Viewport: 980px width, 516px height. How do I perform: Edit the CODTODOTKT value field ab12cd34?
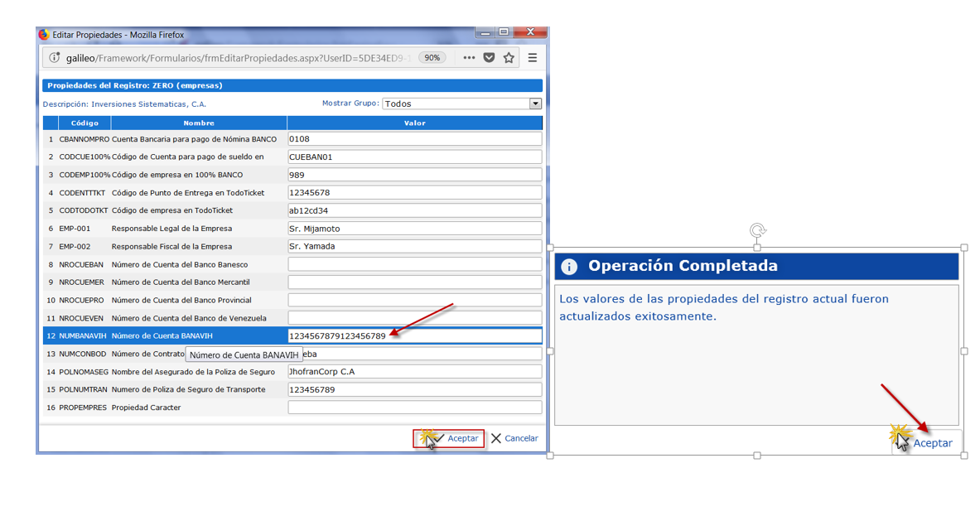click(414, 210)
